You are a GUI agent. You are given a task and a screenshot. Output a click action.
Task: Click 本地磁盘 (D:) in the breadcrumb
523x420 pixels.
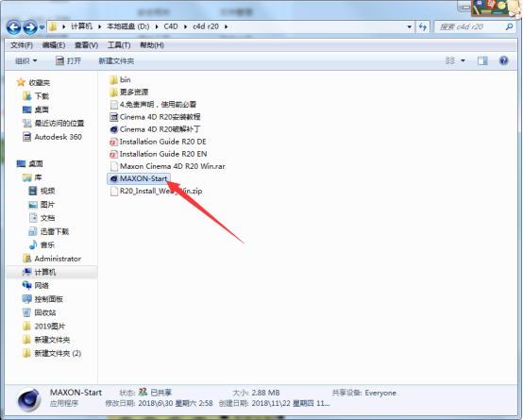[128, 26]
